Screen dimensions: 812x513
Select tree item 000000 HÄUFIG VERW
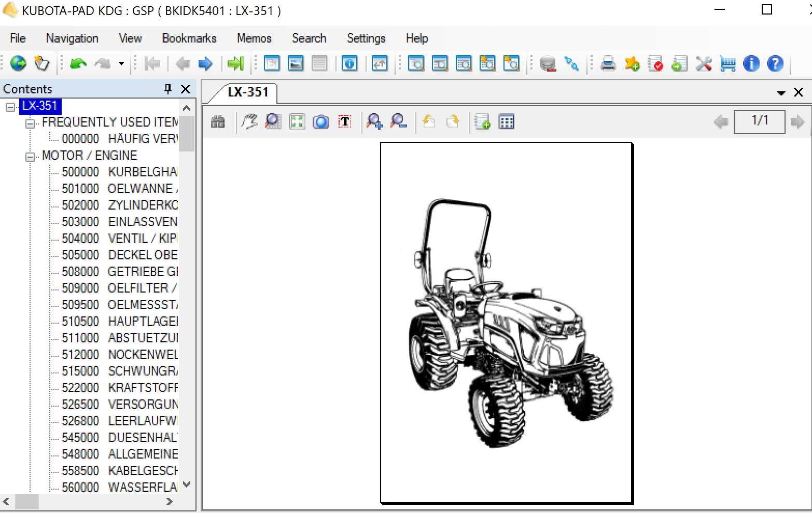point(119,138)
